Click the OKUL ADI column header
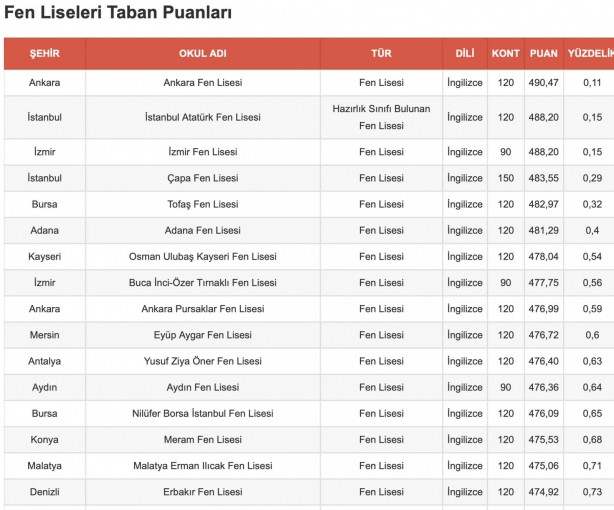The height and width of the screenshot is (510, 614). 202,53
